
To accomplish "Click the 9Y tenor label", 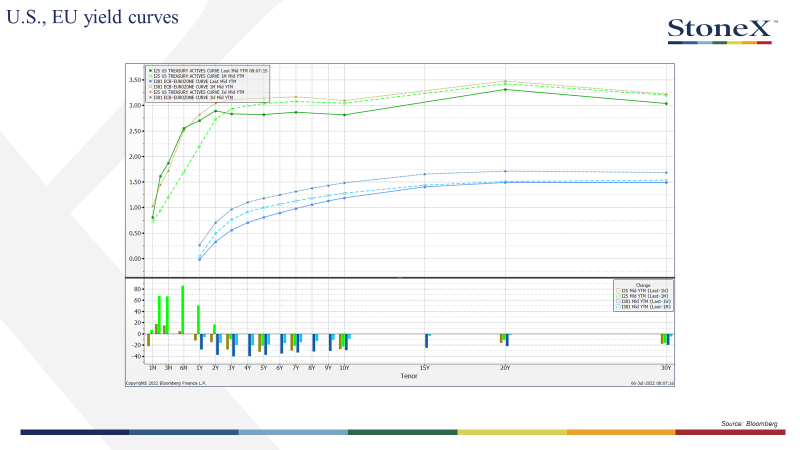I will 328,368.
